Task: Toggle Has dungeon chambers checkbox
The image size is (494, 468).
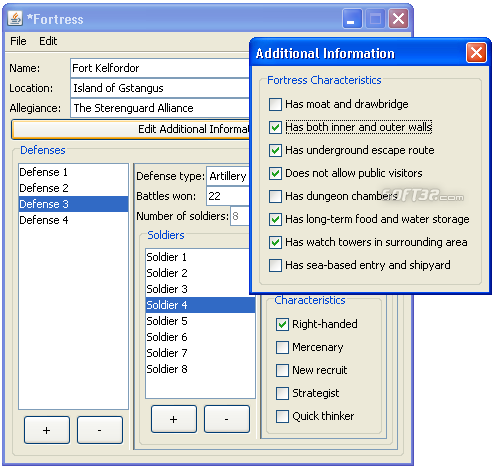Action: tap(275, 196)
